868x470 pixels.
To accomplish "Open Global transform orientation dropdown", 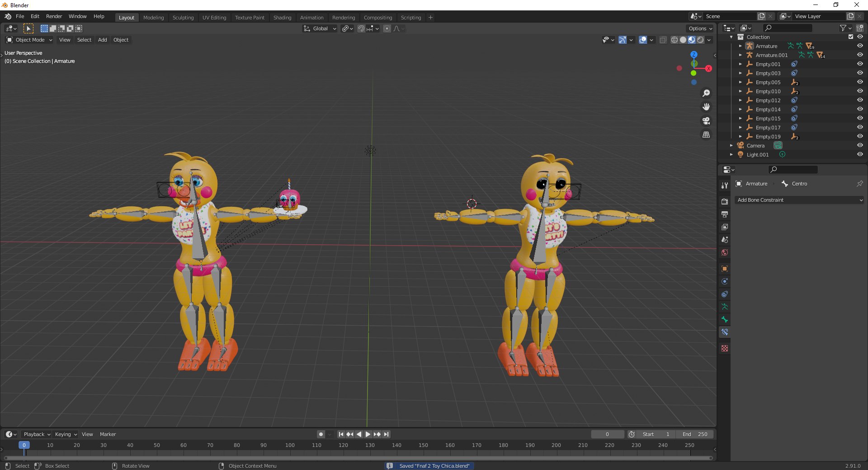I will [320, 28].
